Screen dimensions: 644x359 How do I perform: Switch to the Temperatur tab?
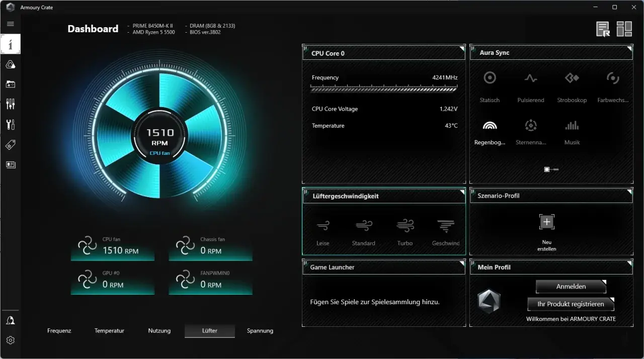[109, 331]
